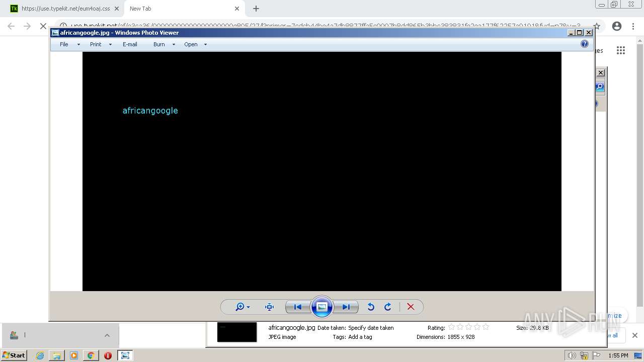Click the volume speaker tray icon

coord(572,355)
